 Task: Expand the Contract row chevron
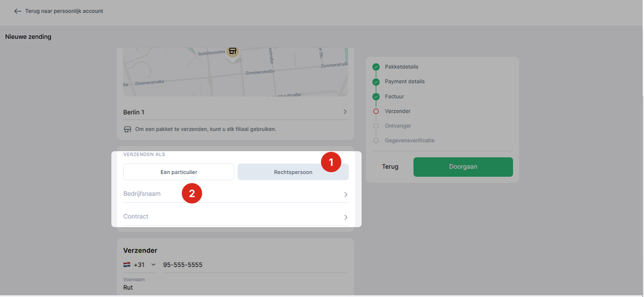pos(345,217)
